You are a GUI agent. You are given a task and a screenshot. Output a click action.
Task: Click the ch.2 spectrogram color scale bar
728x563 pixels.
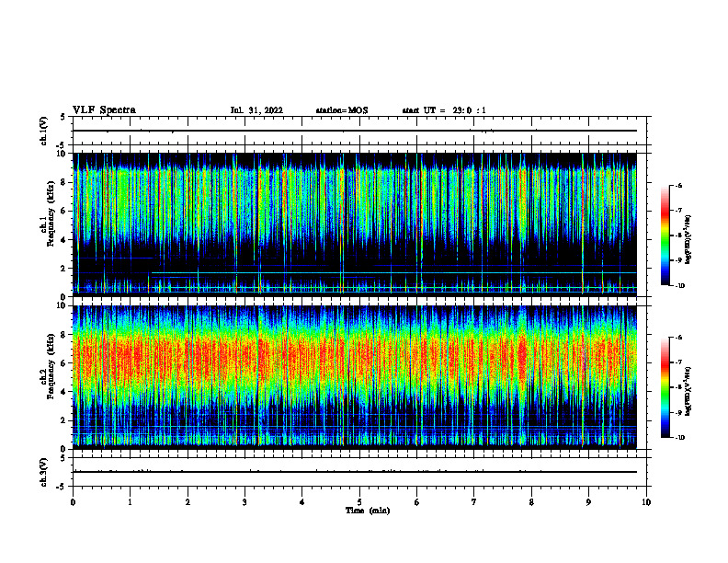pyautogui.click(x=665, y=387)
